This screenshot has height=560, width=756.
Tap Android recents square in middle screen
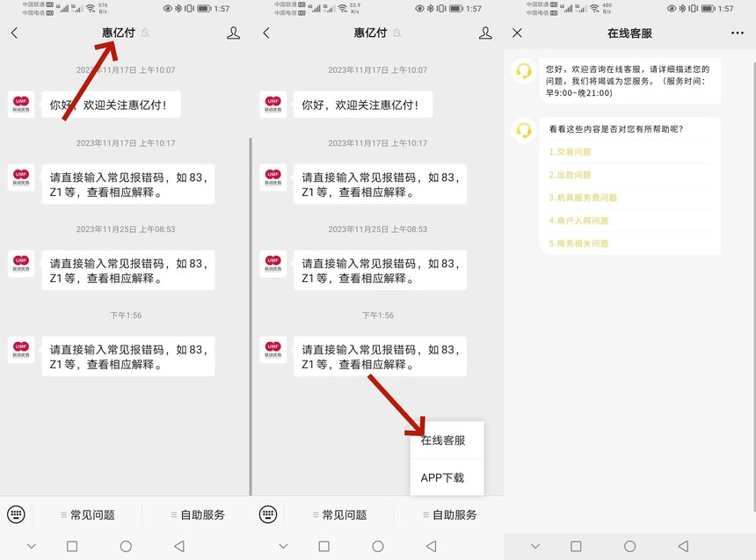pyautogui.click(x=324, y=546)
